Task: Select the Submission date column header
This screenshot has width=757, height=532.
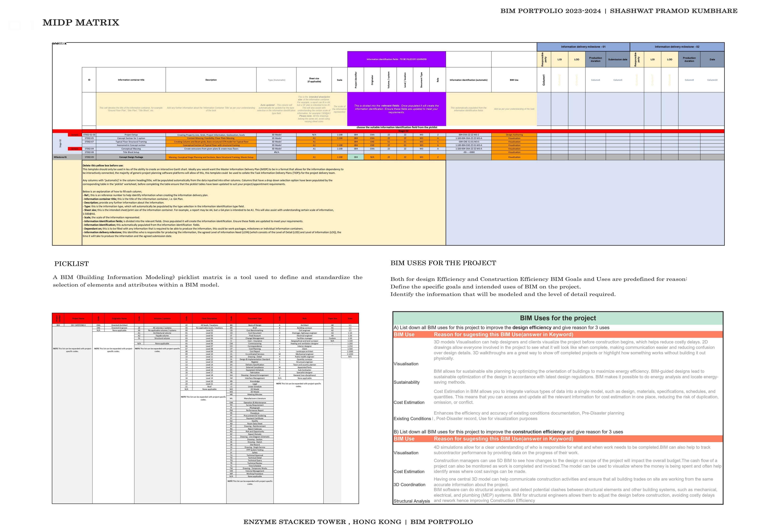Action: point(617,60)
